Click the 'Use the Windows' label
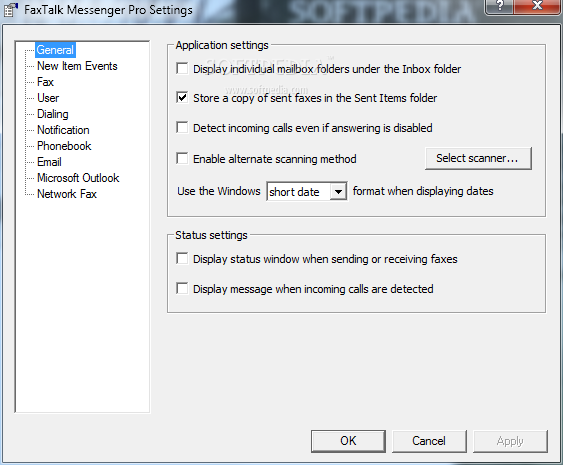 (x=219, y=191)
